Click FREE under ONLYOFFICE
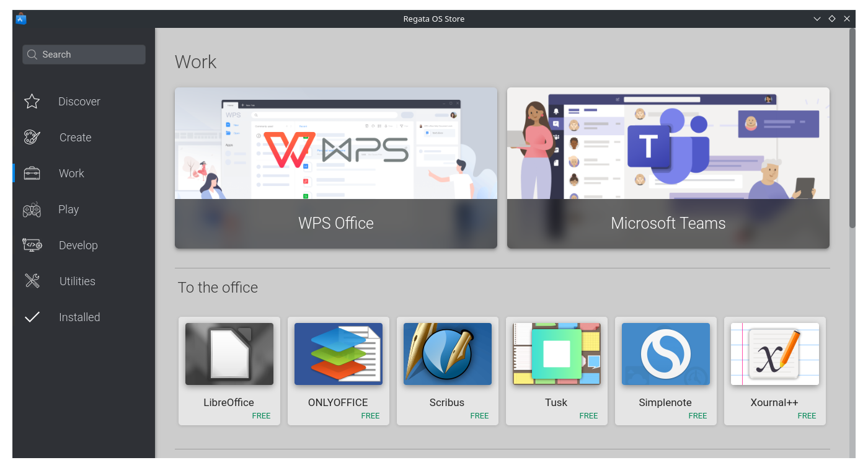The height and width of the screenshot is (473, 868). (370, 416)
